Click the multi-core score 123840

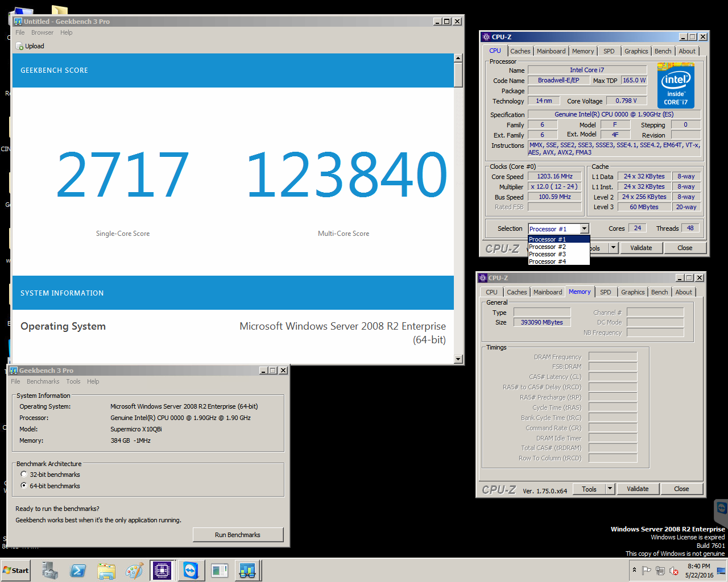click(346, 175)
